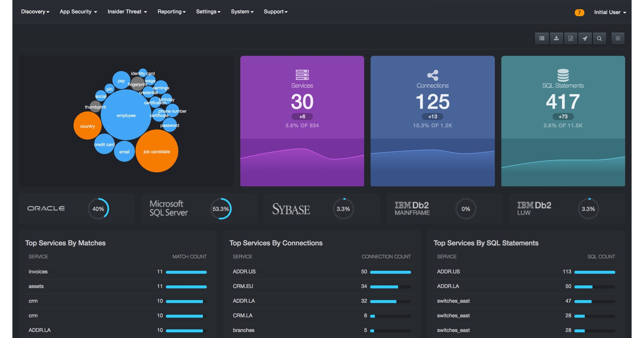Click the Connections share icon
Screen dimensions: 644x338
[x=433, y=75]
